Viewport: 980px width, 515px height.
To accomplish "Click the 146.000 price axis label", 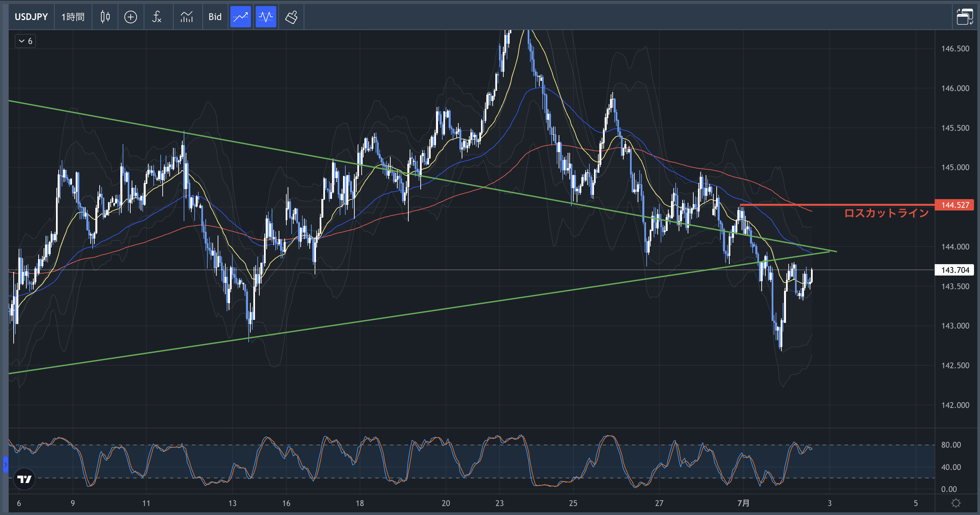I will 955,88.
